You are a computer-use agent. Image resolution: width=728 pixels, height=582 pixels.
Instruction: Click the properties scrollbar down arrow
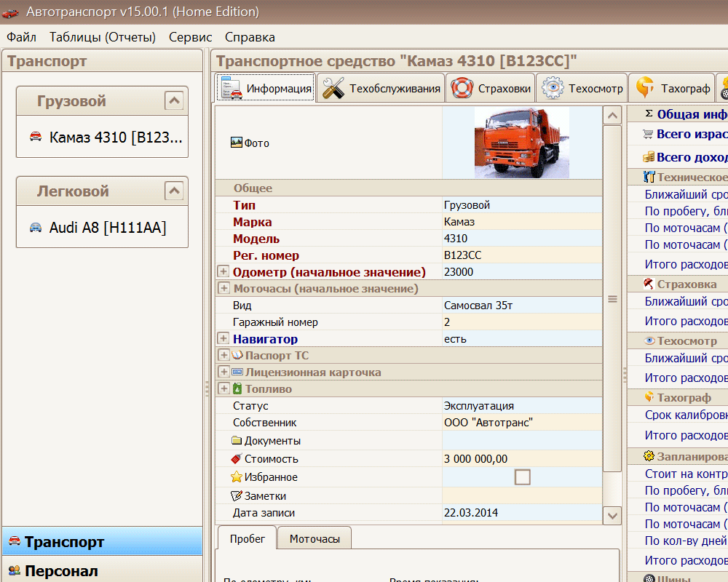[612, 516]
